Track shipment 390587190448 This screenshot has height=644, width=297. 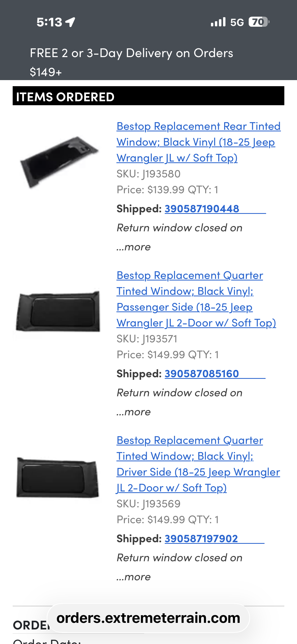[x=202, y=209]
